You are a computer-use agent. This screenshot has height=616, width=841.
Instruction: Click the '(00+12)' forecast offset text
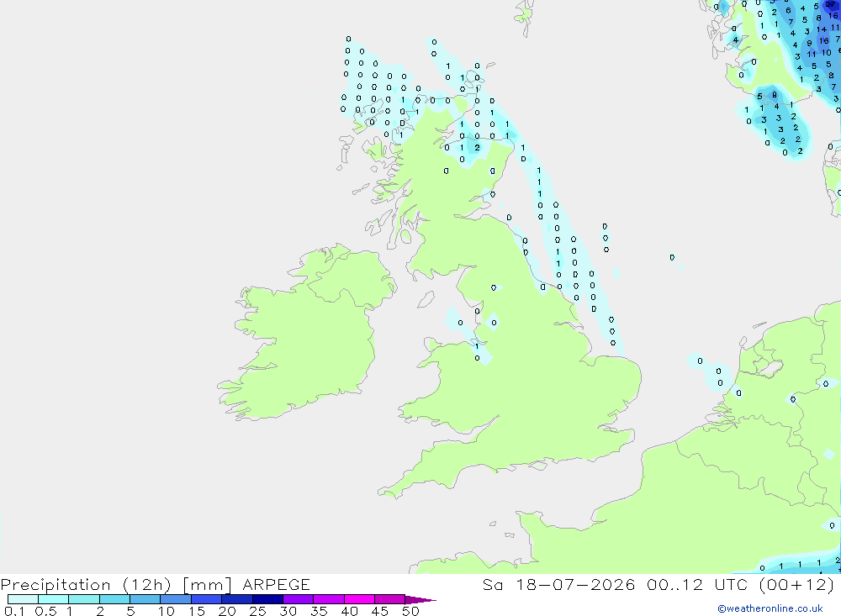point(796,585)
